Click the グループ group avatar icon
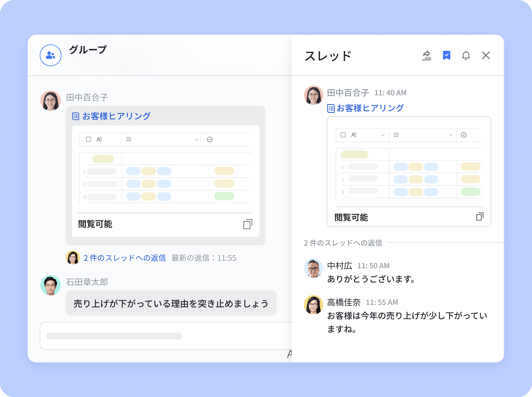This screenshot has width=532, height=397. 50,55
